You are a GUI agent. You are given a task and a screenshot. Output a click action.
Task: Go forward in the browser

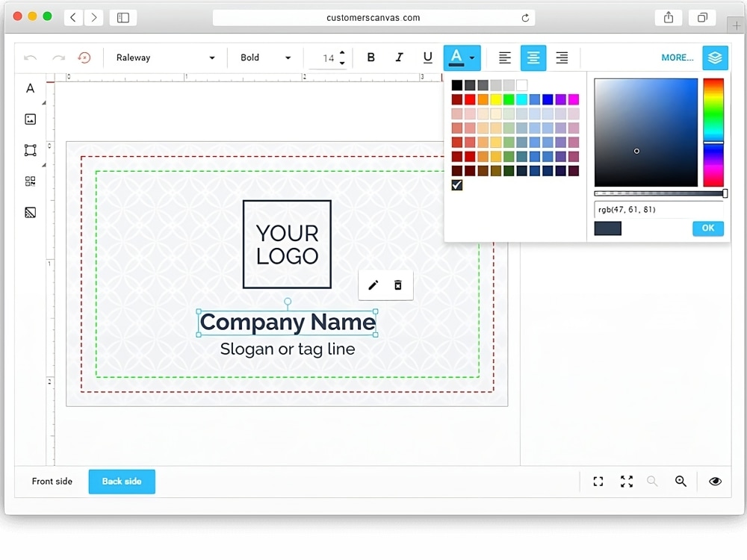pyautogui.click(x=94, y=18)
